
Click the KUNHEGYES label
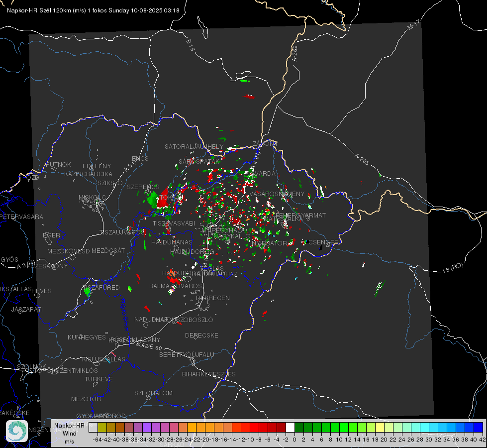click(87, 337)
